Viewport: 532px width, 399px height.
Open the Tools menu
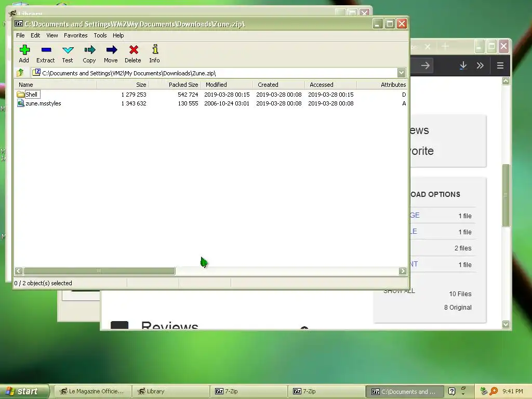pos(100,35)
